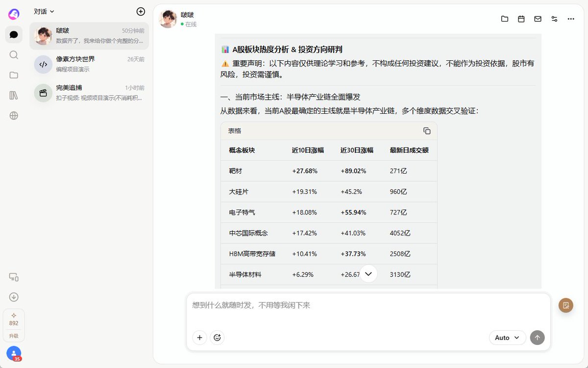Screen dimensions: 588x368
Task: Open the Auto mode dropdown
Action: coord(507,338)
